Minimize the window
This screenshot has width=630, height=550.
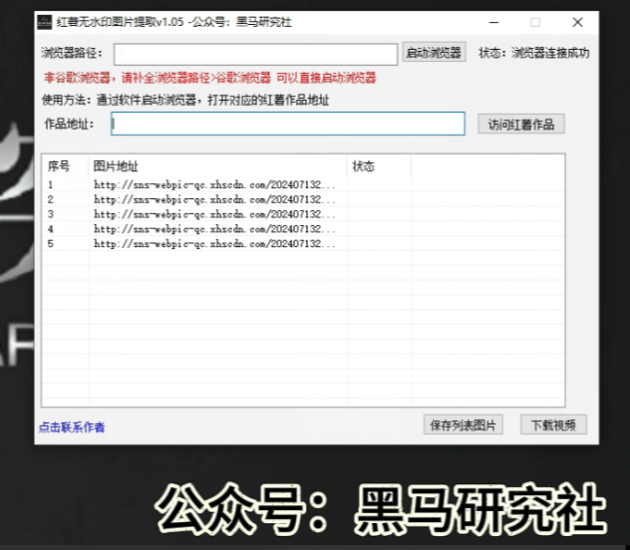pos(494,22)
